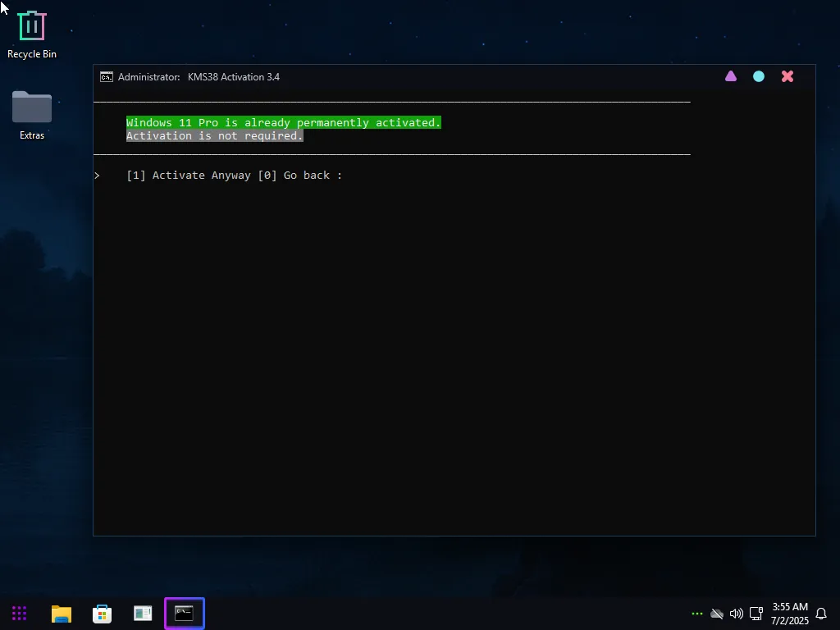Minimize KMS38 window with purple triangle
The width and height of the screenshot is (840, 630).
[x=731, y=76]
